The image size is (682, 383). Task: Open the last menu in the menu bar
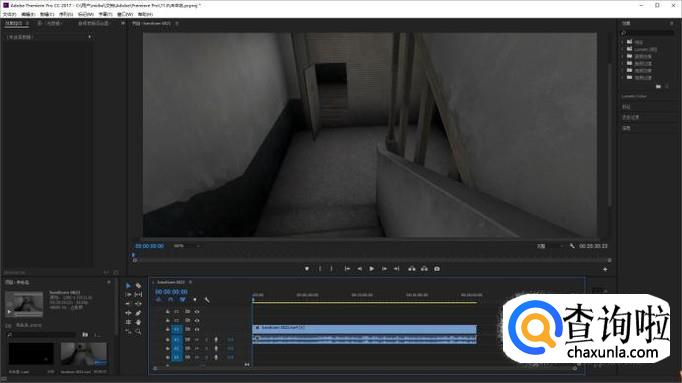pyautogui.click(x=145, y=14)
